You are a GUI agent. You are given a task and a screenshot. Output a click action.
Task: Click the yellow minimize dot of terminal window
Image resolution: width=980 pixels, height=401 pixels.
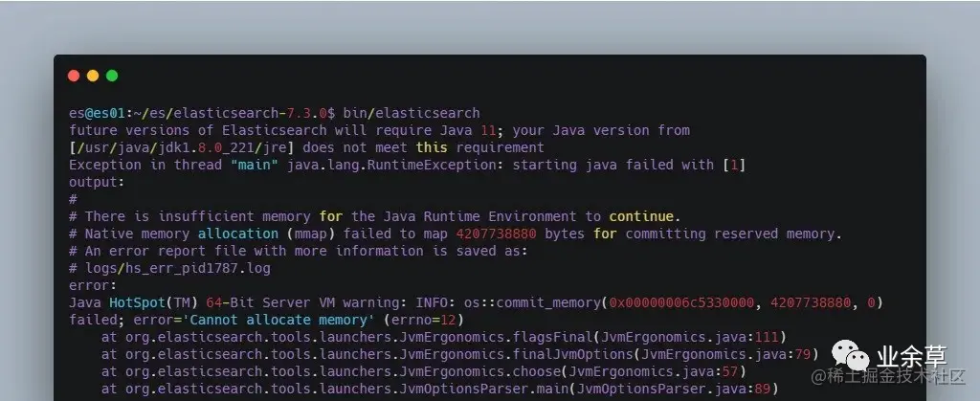click(x=93, y=76)
